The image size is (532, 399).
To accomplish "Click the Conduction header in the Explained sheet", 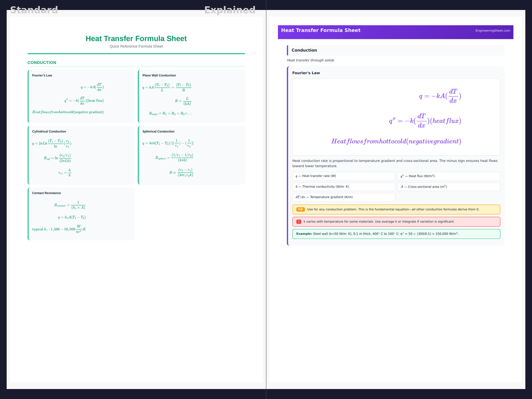I will [x=304, y=50].
